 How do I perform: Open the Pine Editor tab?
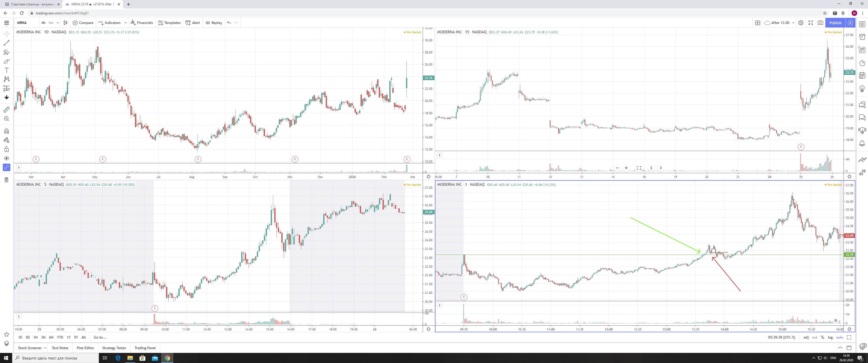pyautogui.click(x=85, y=348)
